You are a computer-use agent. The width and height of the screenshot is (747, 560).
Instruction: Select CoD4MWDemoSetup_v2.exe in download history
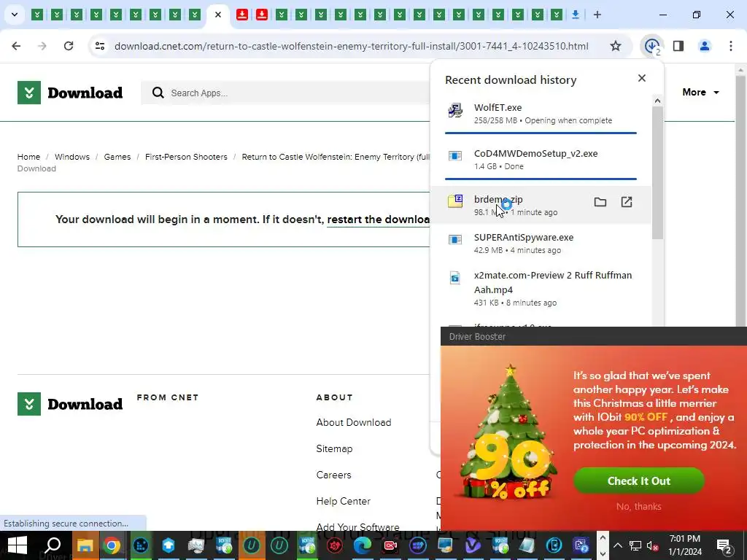541,159
